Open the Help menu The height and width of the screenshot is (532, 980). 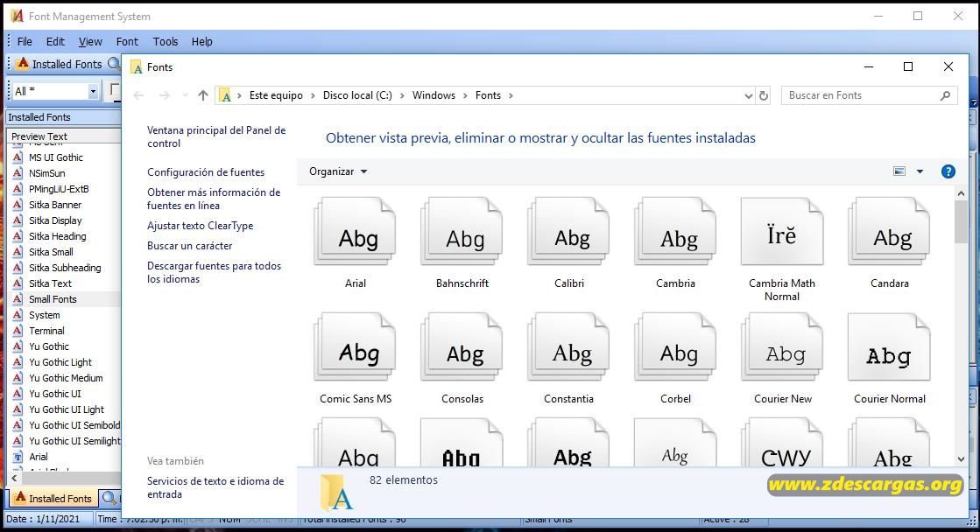[202, 41]
